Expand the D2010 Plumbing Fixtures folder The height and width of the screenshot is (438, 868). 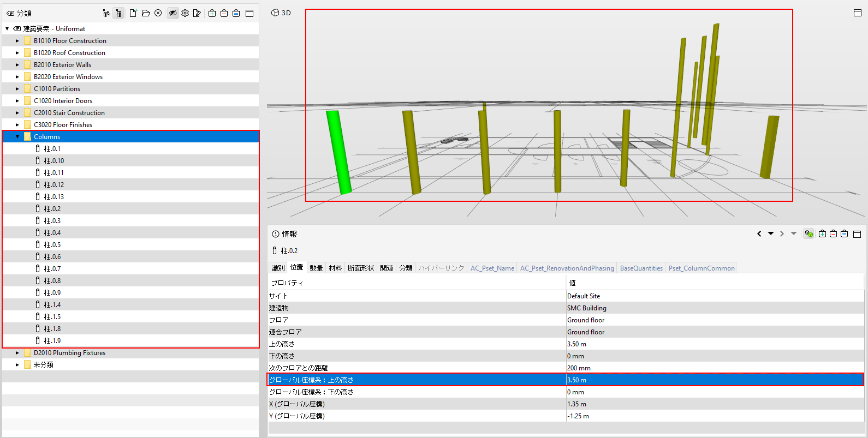pos(17,353)
